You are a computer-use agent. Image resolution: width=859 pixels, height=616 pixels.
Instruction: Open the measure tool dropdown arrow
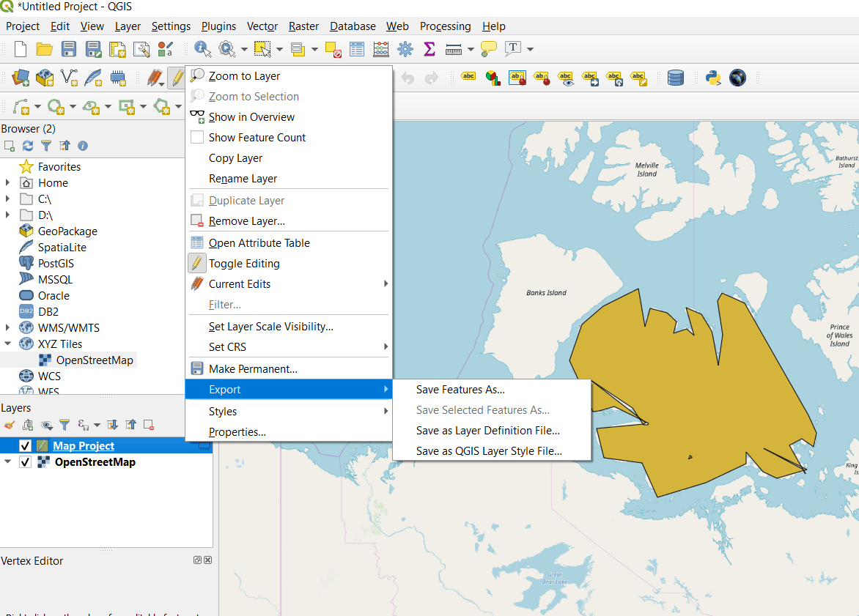pos(469,50)
